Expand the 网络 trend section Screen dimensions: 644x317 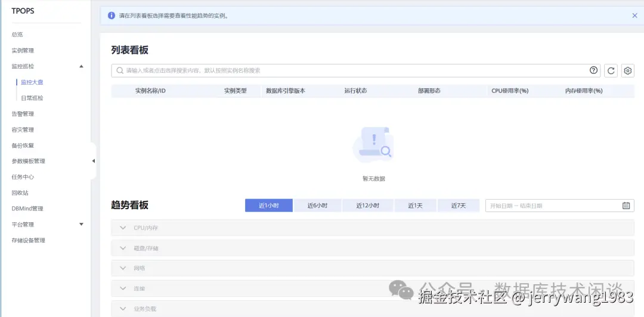(x=373, y=268)
